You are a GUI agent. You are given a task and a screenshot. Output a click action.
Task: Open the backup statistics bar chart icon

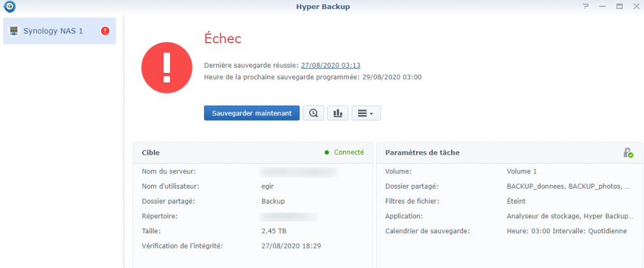coord(337,113)
